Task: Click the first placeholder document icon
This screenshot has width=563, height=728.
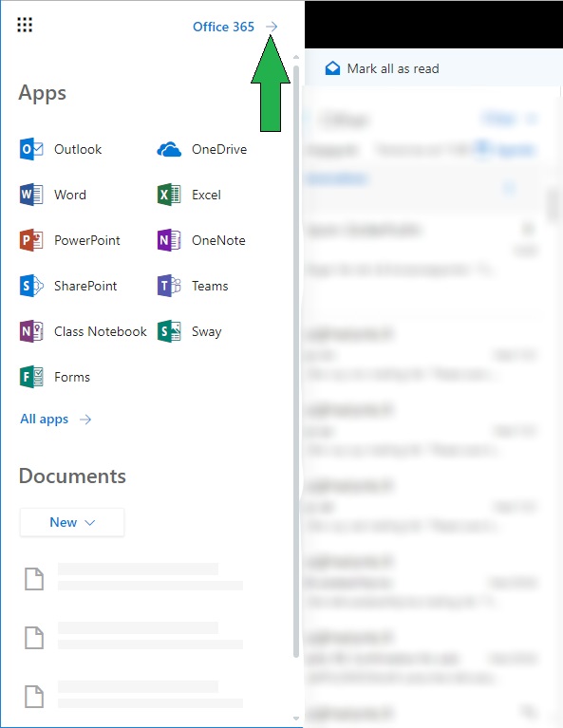Action: [34, 579]
